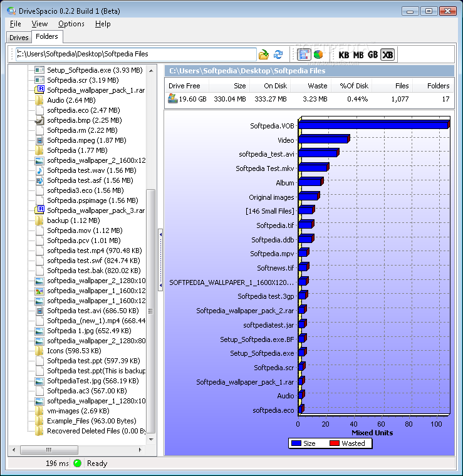The image size is (463, 476).
Task: Open the File menu
Action: point(15,24)
